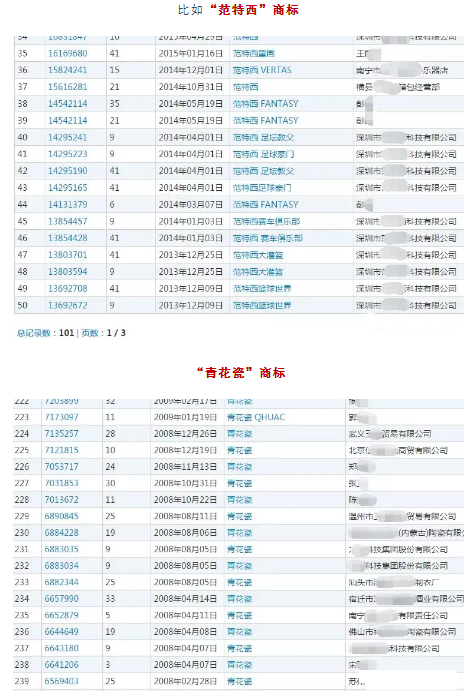Open registration number 6641206
The width and height of the screenshot is (476, 691).
click(x=61, y=665)
